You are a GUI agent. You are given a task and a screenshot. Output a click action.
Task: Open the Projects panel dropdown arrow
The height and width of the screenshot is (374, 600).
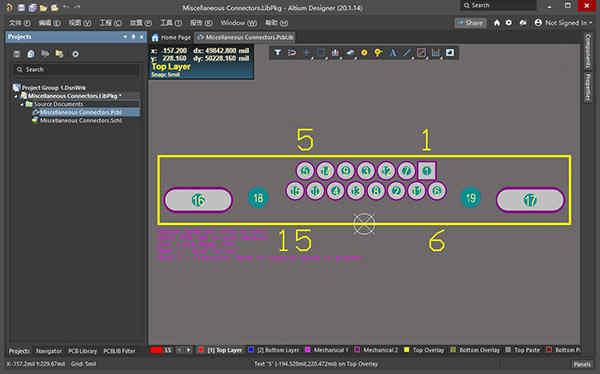pos(125,37)
